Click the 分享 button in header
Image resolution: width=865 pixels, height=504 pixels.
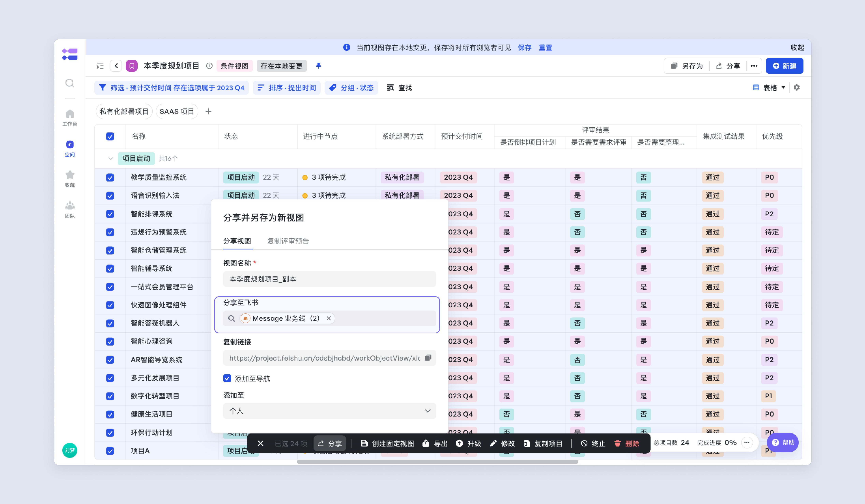(728, 66)
